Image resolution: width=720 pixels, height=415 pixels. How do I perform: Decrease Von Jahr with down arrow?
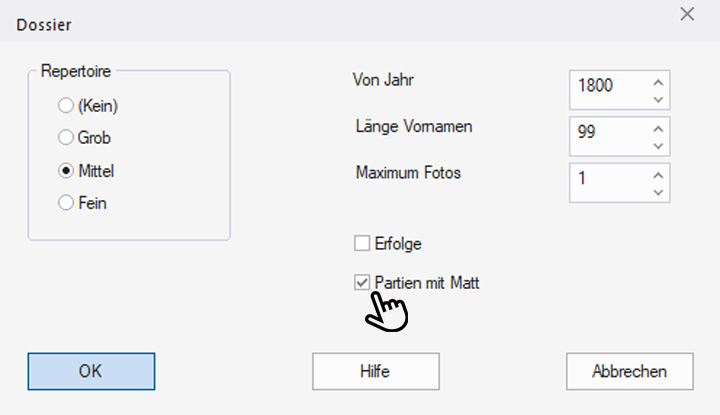(x=657, y=99)
